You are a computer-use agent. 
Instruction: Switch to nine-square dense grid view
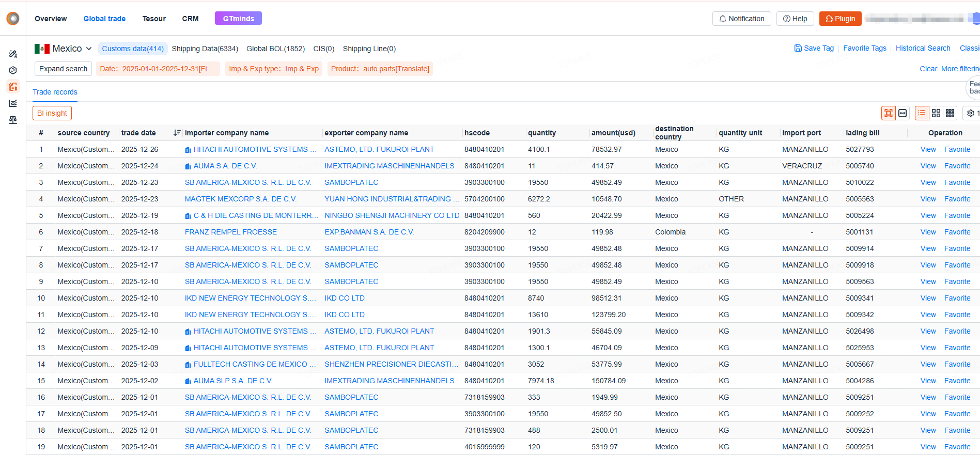click(950, 113)
